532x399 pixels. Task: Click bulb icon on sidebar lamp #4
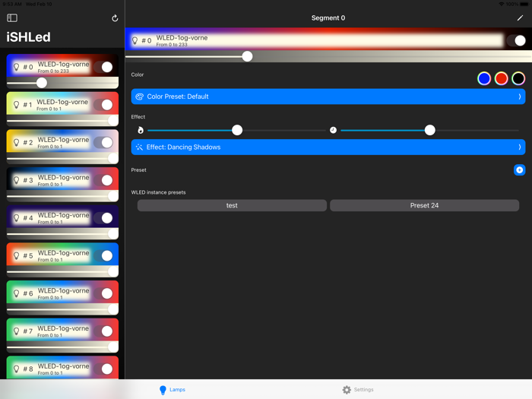(x=16, y=218)
